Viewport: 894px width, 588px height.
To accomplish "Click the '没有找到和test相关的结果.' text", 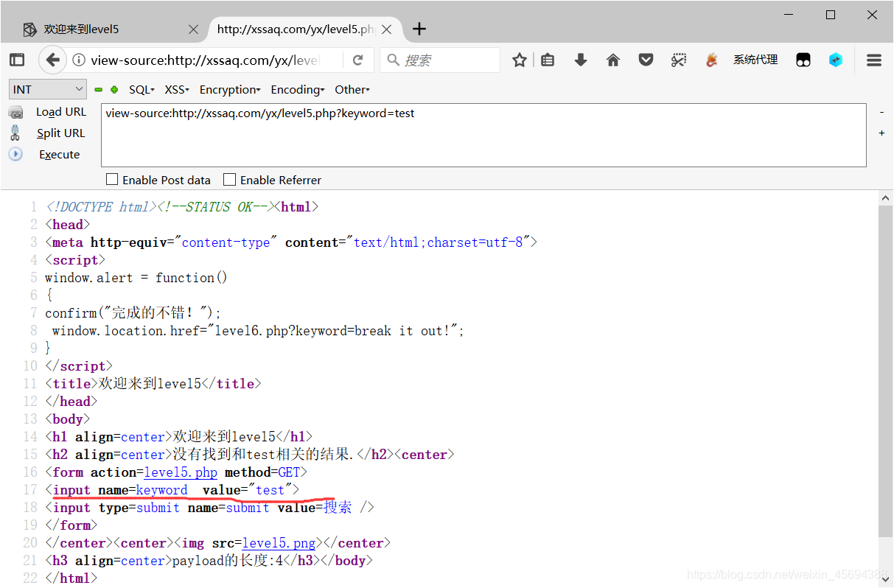I will (263, 455).
